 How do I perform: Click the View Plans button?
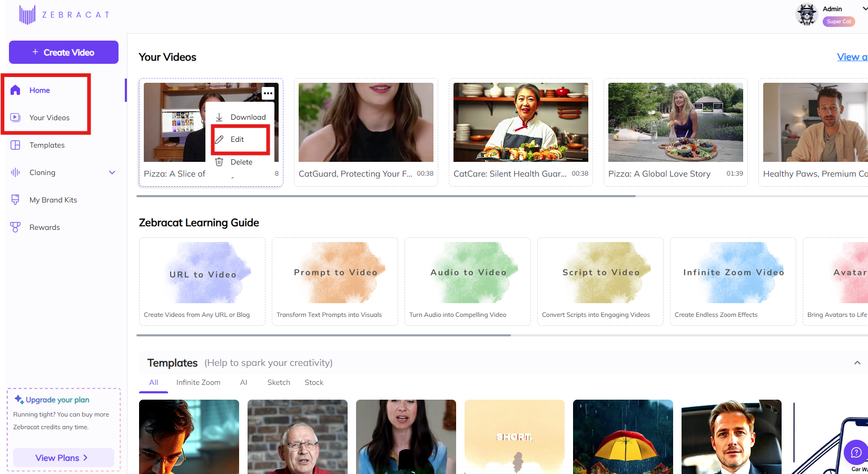(64, 458)
